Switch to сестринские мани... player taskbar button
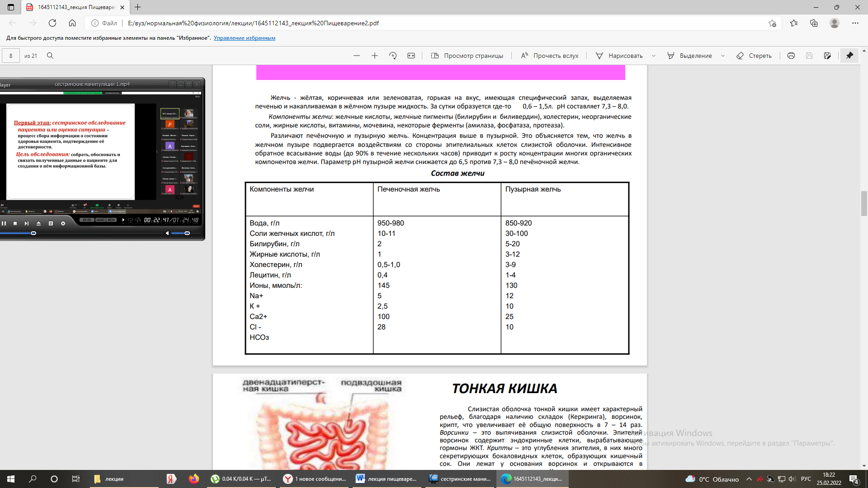This screenshot has height=488, width=868. pyautogui.click(x=460, y=479)
